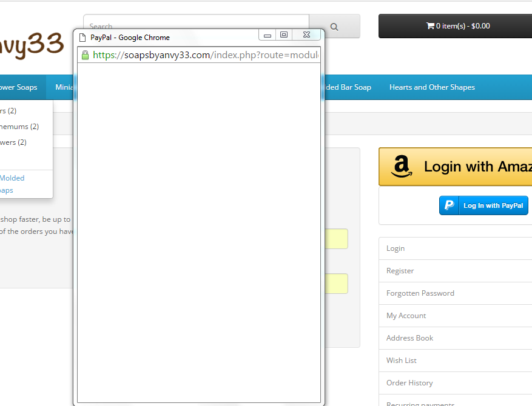Open the Flower Soaps category menu
Image resolution: width=532 pixels, height=406 pixels.
pos(19,87)
